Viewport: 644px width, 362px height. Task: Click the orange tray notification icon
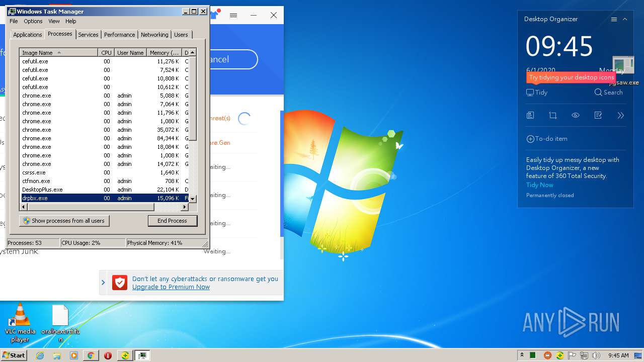point(547,355)
